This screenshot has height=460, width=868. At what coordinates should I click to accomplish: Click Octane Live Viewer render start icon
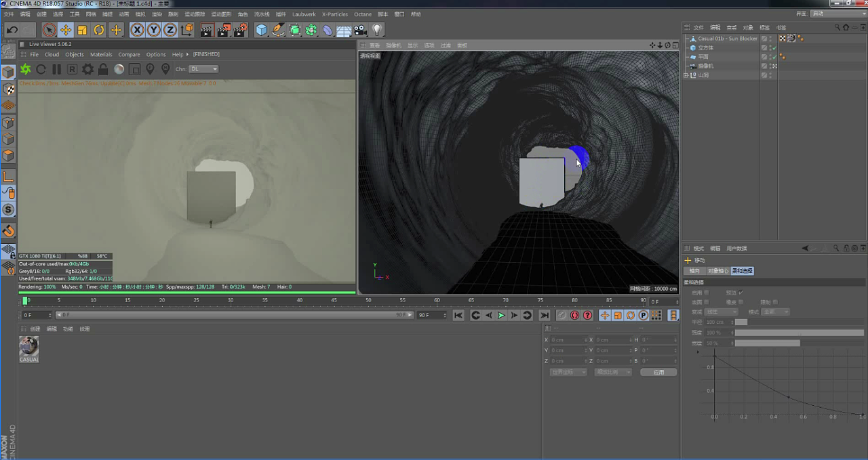(x=26, y=69)
